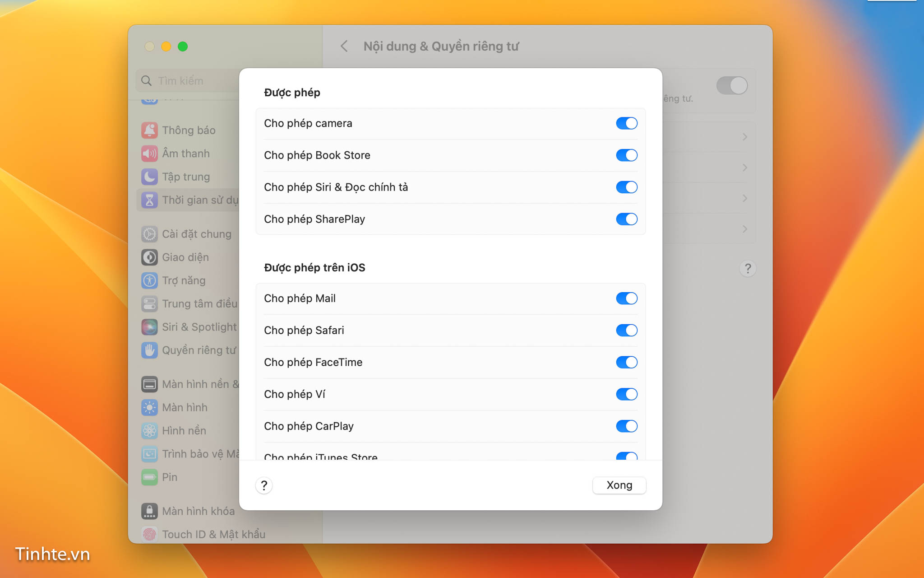The width and height of the screenshot is (924, 578).
Task: Toggle Cho phép FaceTime switch
Action: pyautogui.click(x=627, y=362)
